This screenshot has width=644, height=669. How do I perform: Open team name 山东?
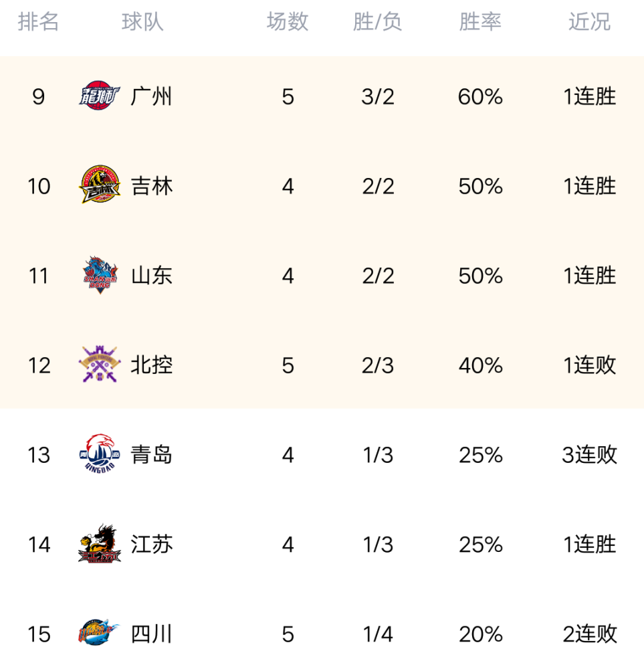click(x=151, y=276)
